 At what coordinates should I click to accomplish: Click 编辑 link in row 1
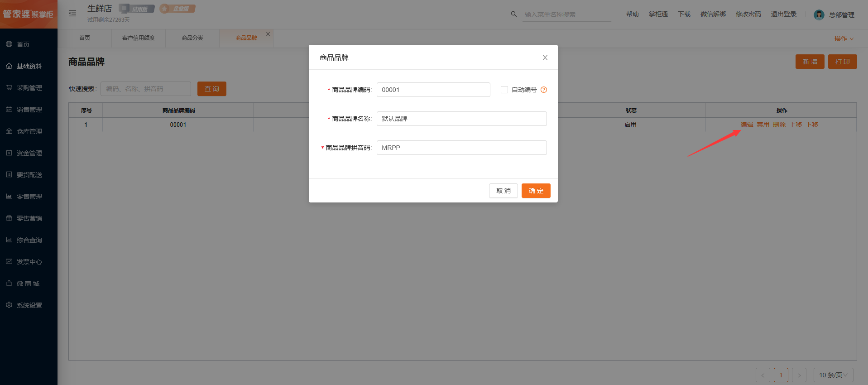coord(747,125)
